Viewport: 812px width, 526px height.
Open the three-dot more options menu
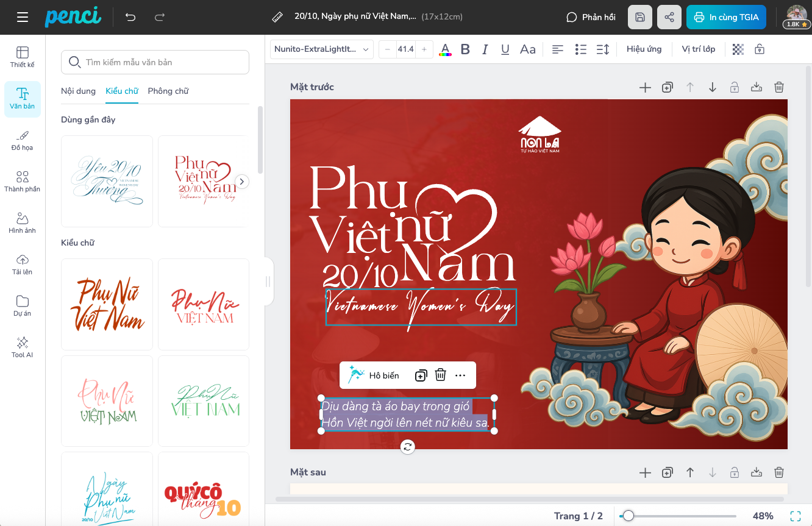coord(460,375)
